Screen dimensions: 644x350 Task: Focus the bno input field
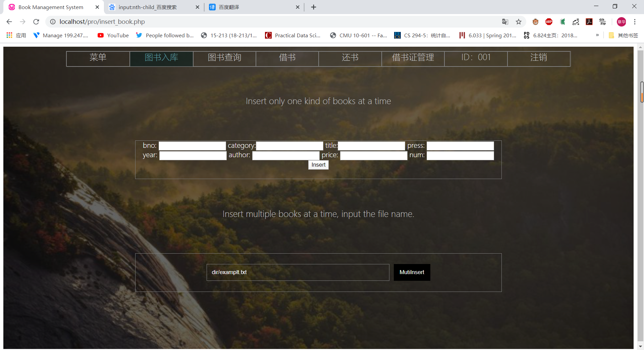click(192, 146)
